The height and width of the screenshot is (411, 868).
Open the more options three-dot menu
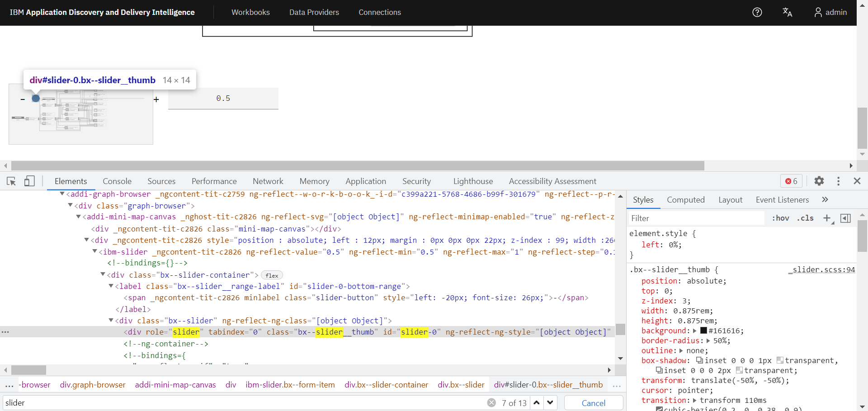pyautogui.click(x=839, y=181)
